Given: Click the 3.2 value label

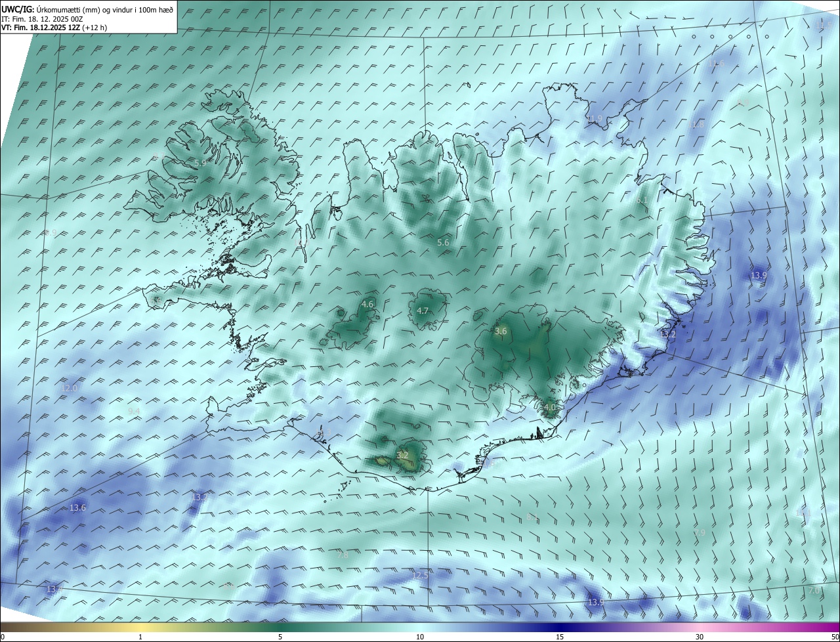Looking at the screenshot, I should [403, 455].
